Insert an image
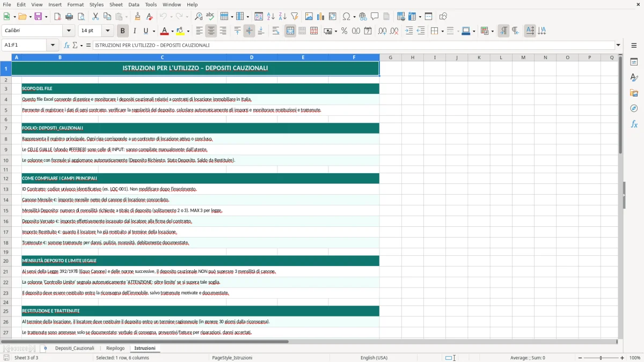The height and width of the screenshot is (362, 644). [x=309, y=17]
